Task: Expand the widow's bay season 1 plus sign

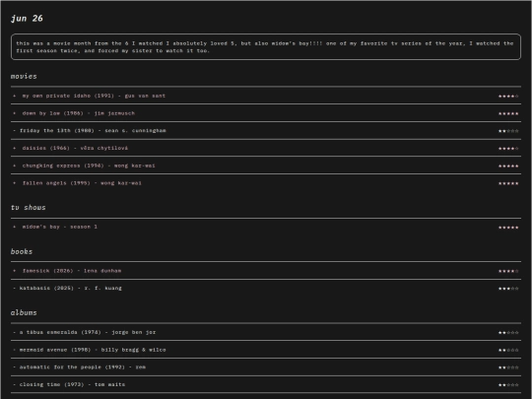Action: 14,227
